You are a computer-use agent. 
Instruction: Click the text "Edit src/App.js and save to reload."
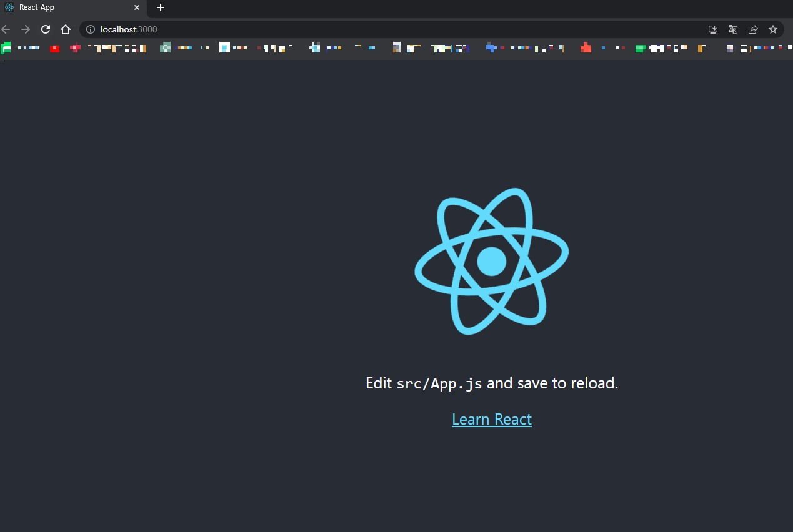492,383
